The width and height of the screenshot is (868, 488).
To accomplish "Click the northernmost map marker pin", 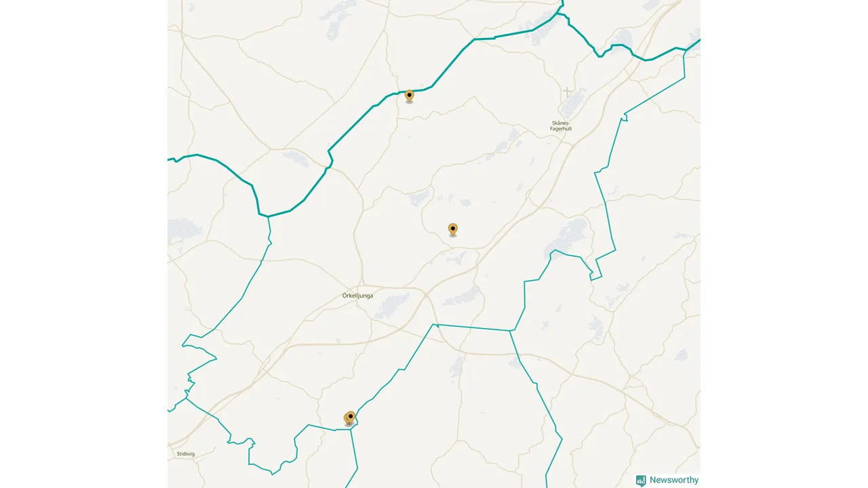I will [x=410, y=96].
